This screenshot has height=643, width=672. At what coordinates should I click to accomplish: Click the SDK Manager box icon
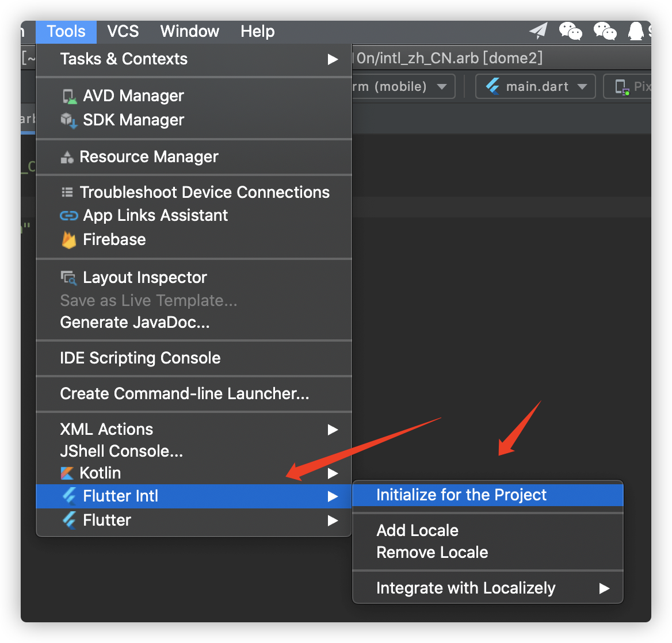[x=68, y=120]
